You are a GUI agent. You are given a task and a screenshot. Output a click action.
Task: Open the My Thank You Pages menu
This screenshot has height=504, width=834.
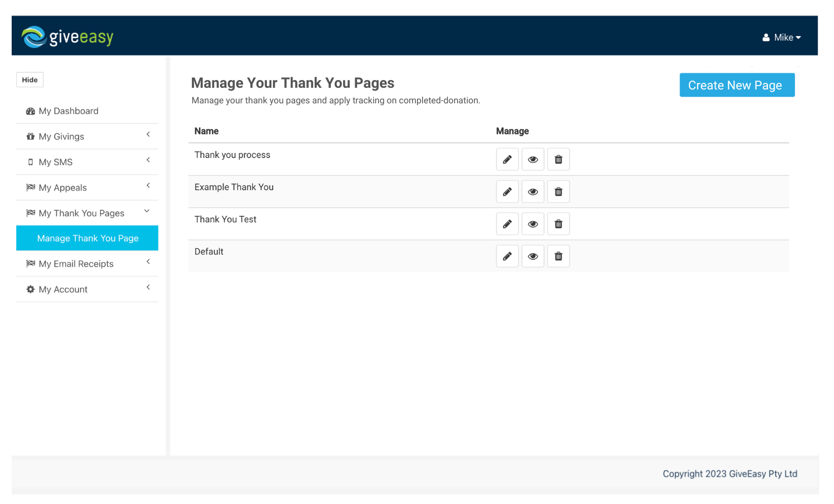[87, 213]
